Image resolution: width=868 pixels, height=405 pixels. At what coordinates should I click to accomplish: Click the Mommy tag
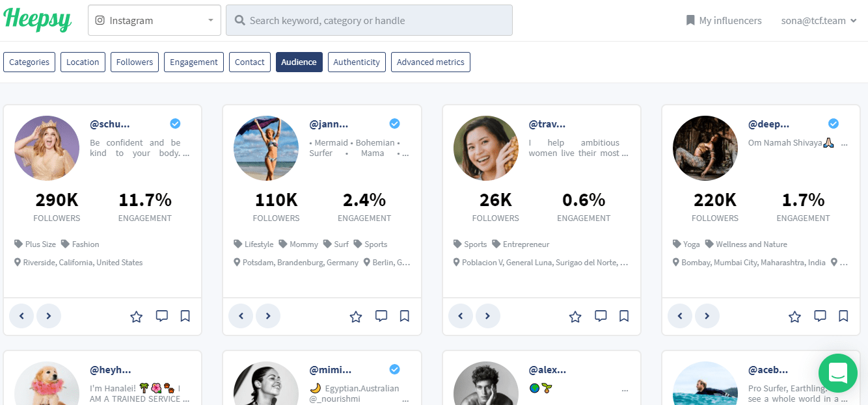click(x=299, y=244)
